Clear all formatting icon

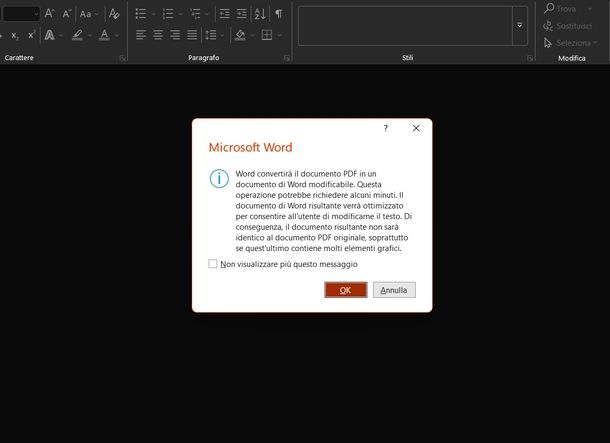114,14
